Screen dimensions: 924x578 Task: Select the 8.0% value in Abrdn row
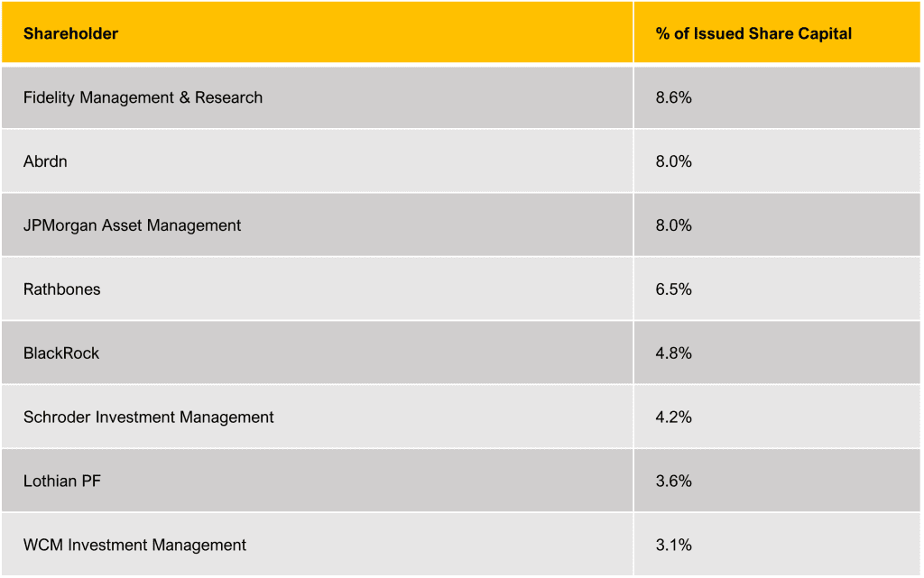coord(673,161)
